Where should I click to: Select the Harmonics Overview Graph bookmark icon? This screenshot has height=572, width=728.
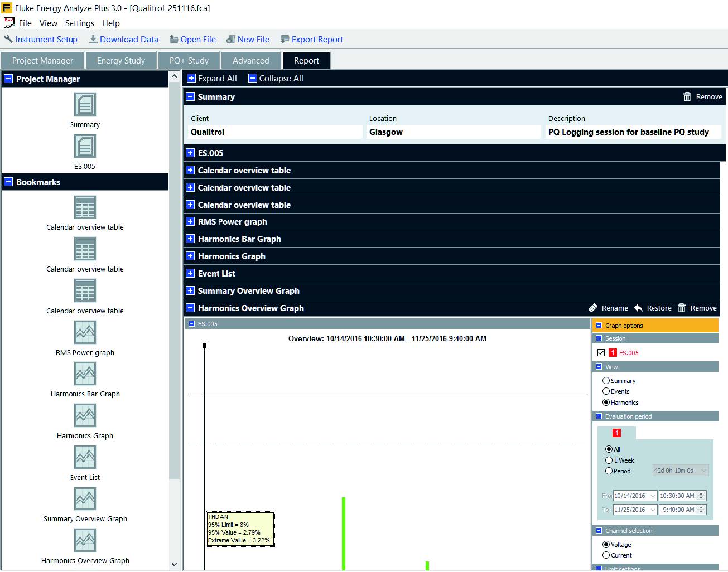click(x=85, y=540)
